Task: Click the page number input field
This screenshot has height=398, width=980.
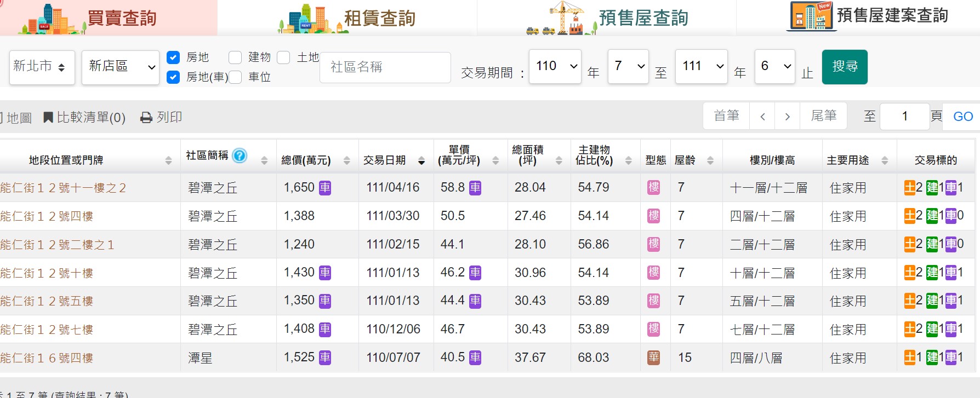Action: (905, 116)
